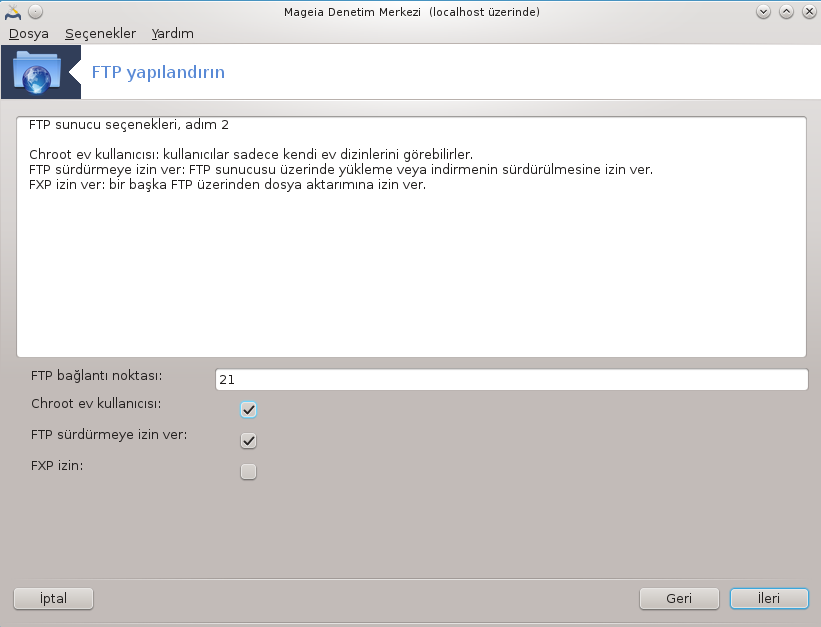Enable the FXP izin checkbox

click(x=248, y=471)
